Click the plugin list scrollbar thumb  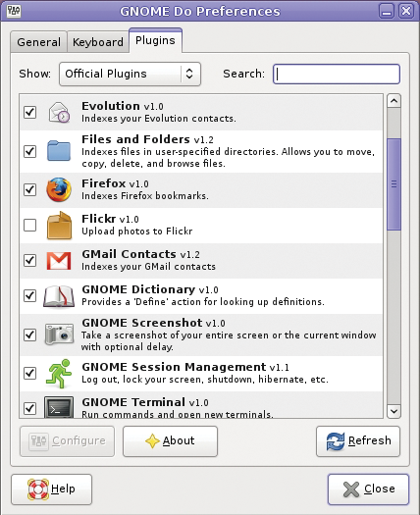pos(394,184)
